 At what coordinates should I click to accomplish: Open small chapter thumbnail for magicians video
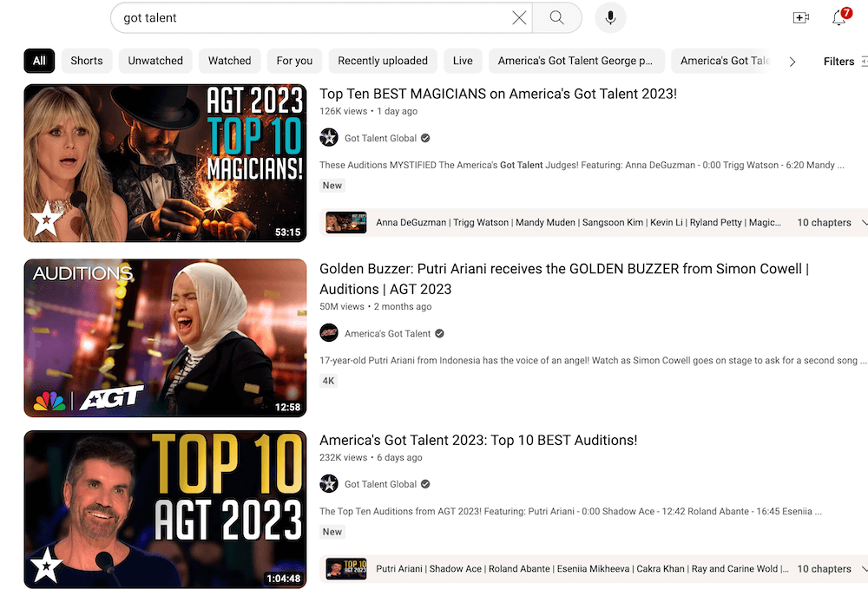(x=346, y=222)
